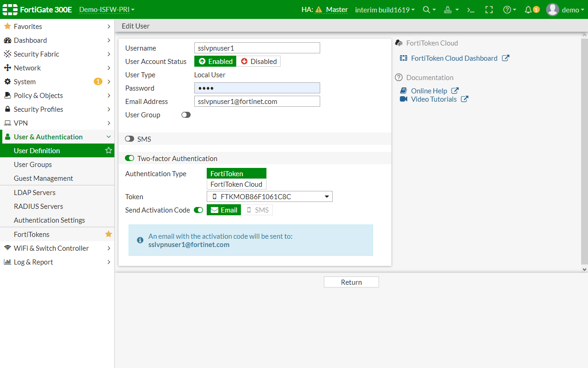588x368 pixels.
Task: Click the Video Tutorials external link icon
Action: pyautogui.click(x=464, y=99)
